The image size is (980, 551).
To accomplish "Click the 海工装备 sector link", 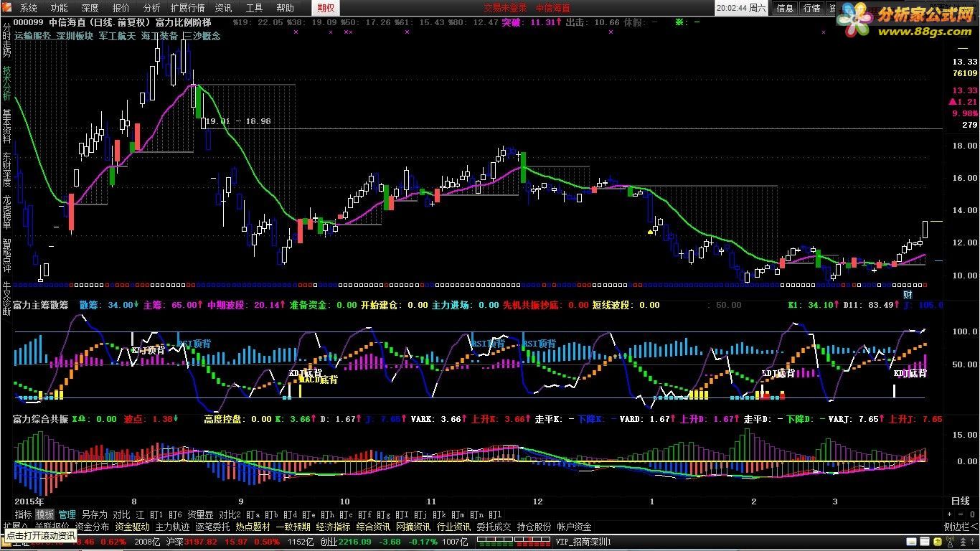I will pyautogui.click(x=160, y=34).
